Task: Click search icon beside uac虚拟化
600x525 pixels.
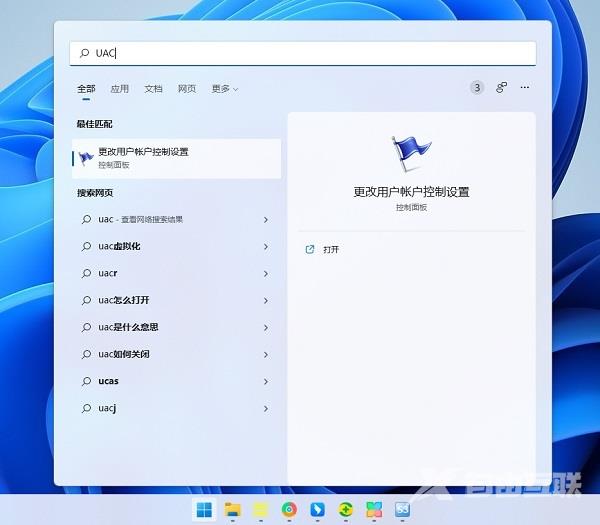Action: [86, 246]
